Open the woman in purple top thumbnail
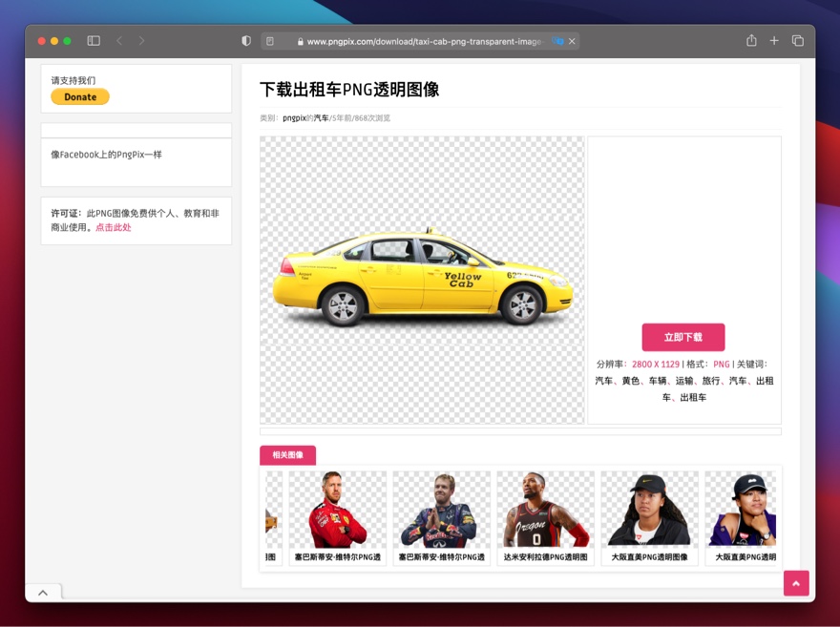Screen dimensions: 840x627 pyautogui.click(x=742, y=509)
